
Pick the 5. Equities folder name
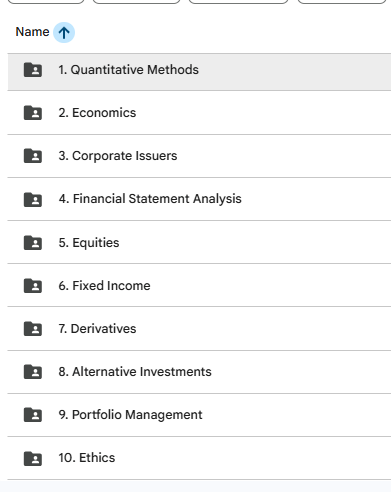tap(89, 243)
